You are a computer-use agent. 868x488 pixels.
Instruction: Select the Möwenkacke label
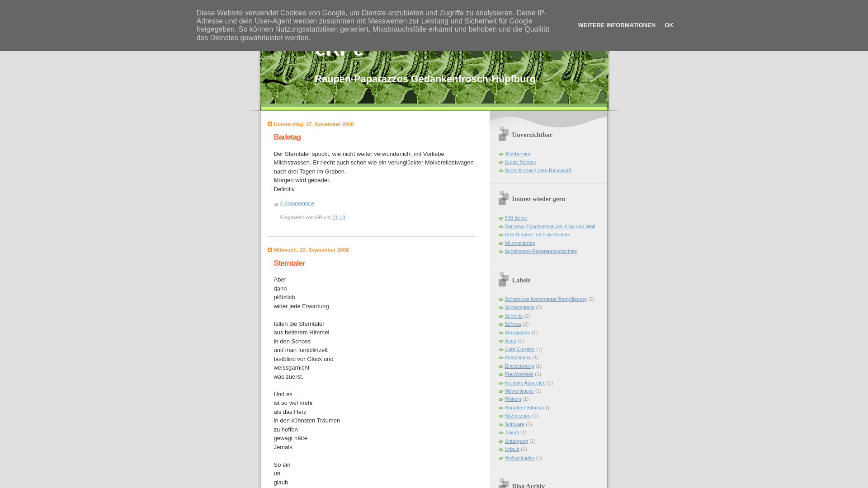point(519,391)
